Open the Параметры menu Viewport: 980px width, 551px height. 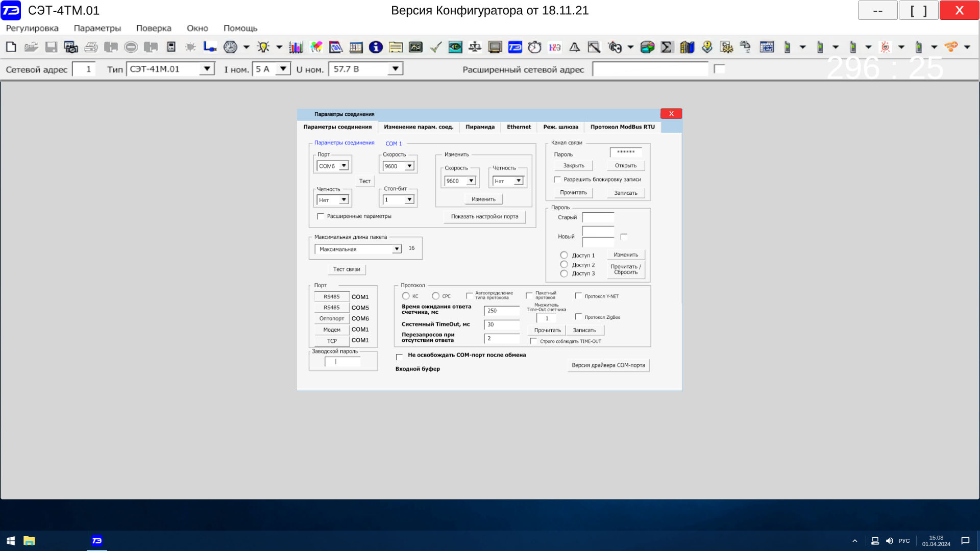[97, 28]
